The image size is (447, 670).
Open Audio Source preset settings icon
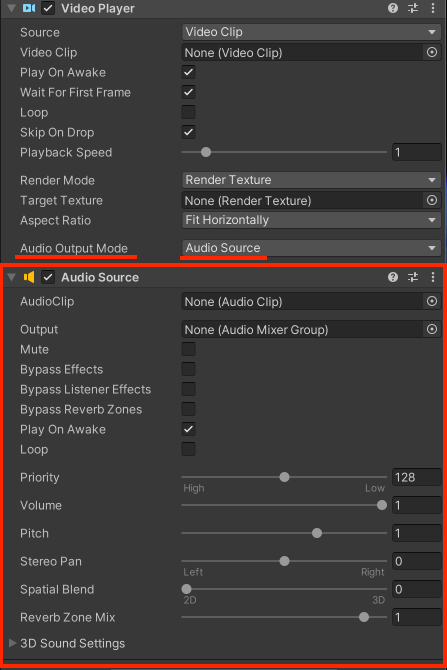point(413,277)
